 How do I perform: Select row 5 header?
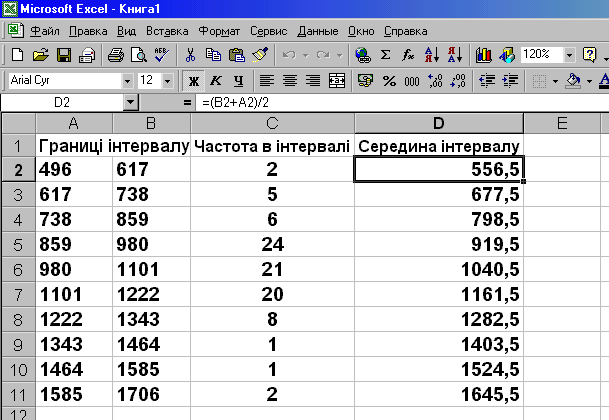click(18, 243)
